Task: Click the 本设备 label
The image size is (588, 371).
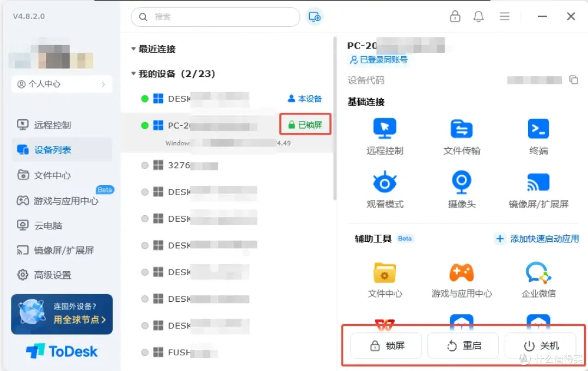Action: [304, 99]
